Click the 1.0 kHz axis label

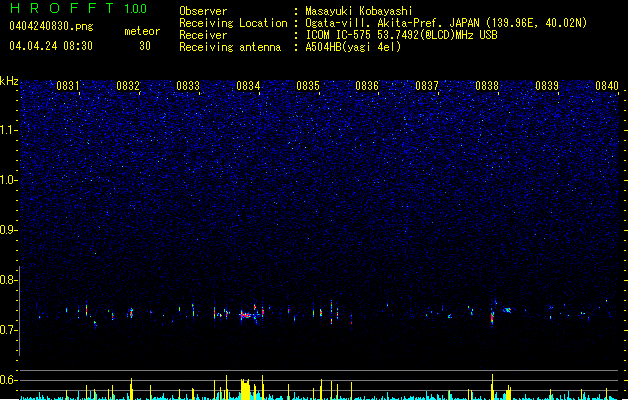(9, 180)
